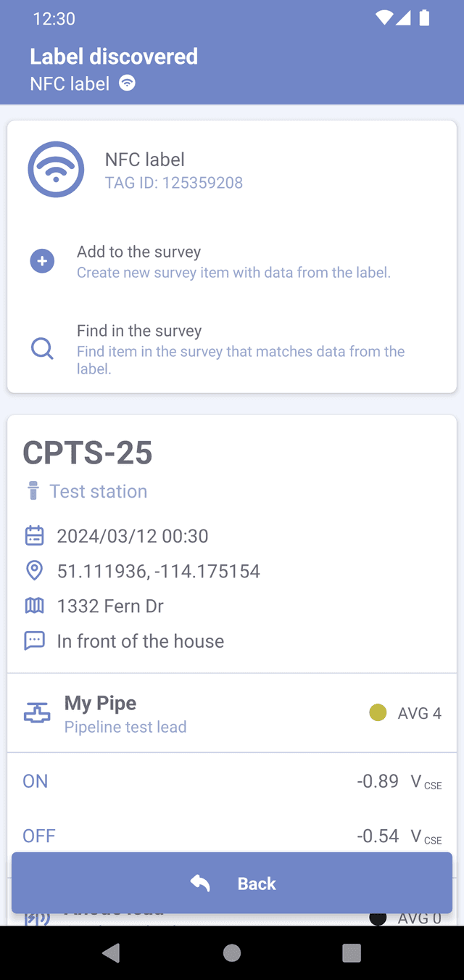Tap the map icon beside 1332 Fern Dr
464x980 pixels.
tap(34, 606)
